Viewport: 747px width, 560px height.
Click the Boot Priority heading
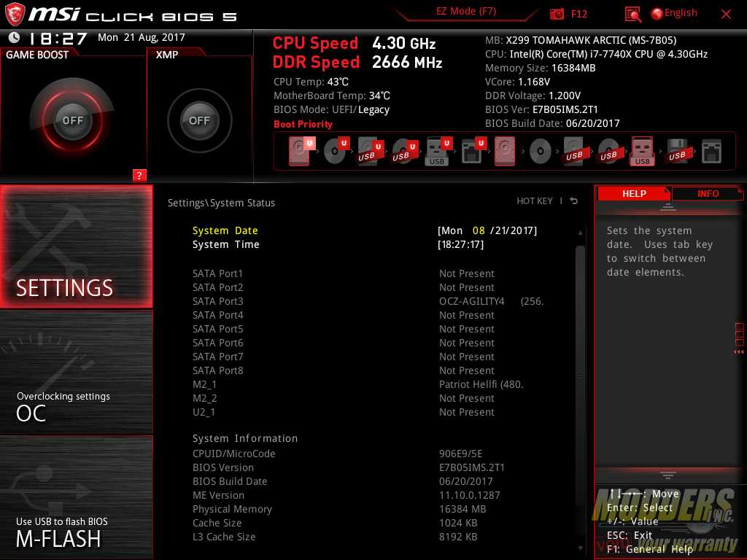pos(303,124)
